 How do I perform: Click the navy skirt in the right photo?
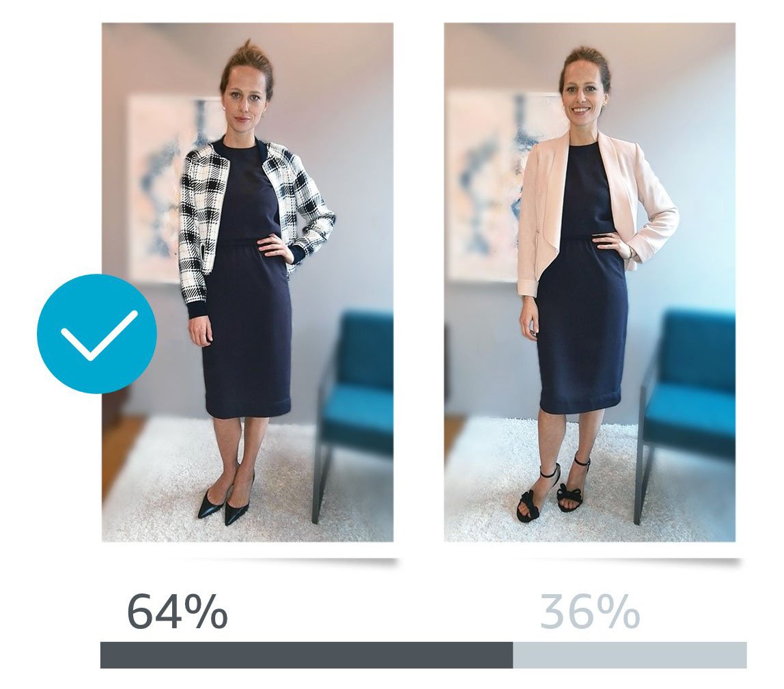click(x=583, y=325)
